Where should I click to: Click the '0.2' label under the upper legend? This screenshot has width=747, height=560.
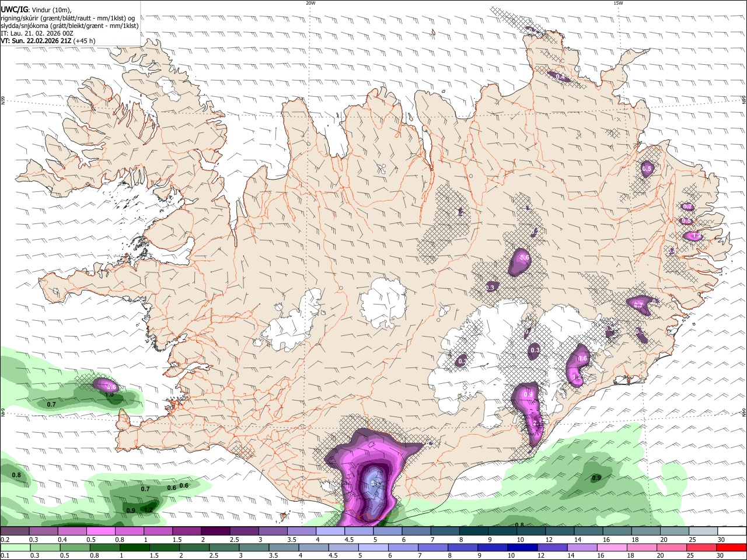coord(5,540)
